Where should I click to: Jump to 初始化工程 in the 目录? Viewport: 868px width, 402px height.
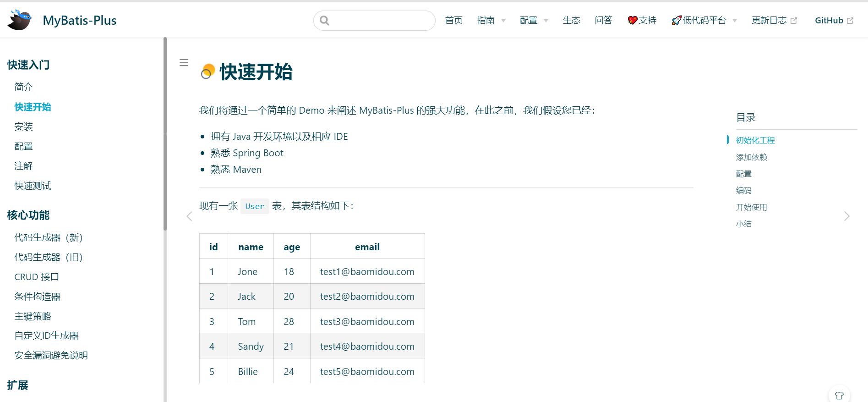(755, 140)
